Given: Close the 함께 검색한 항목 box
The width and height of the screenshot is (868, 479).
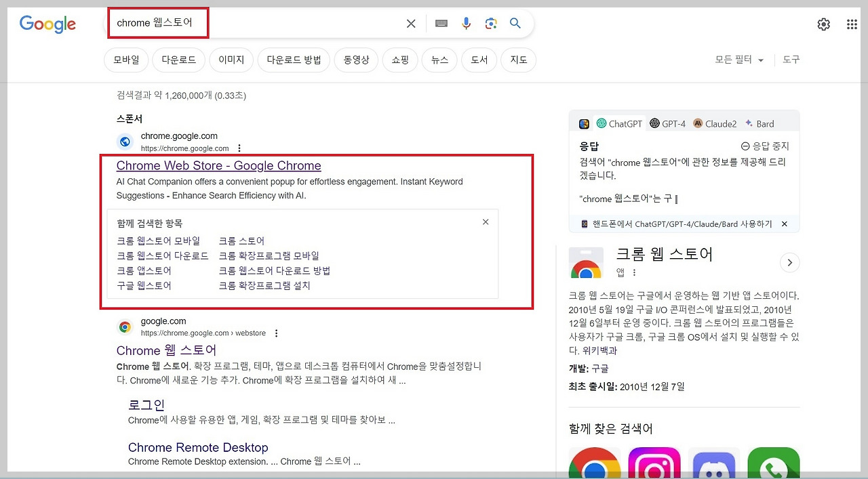Looking at the screenshot, I should (x=486, y=222).
